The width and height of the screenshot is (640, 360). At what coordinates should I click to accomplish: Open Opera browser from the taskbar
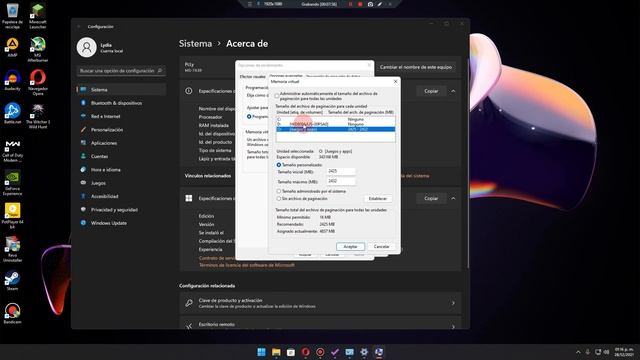(x=305, y=352)
